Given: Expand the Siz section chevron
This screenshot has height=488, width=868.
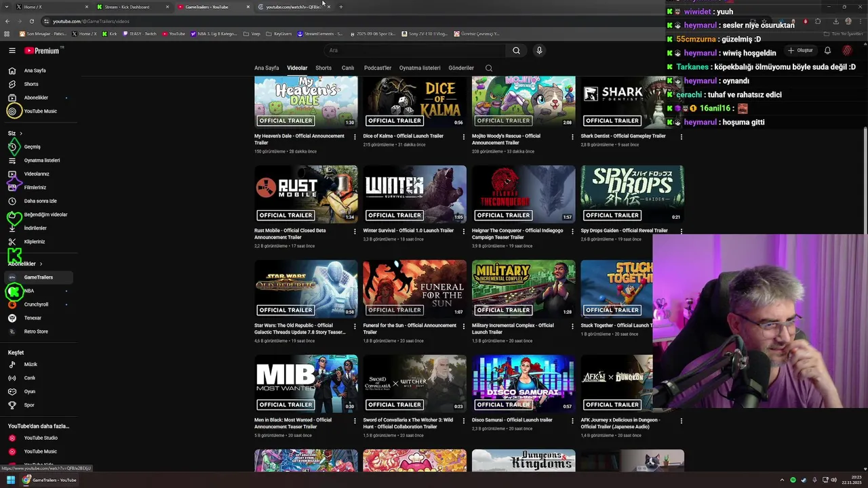Looking at the screenshot, I should click(21, 134).
